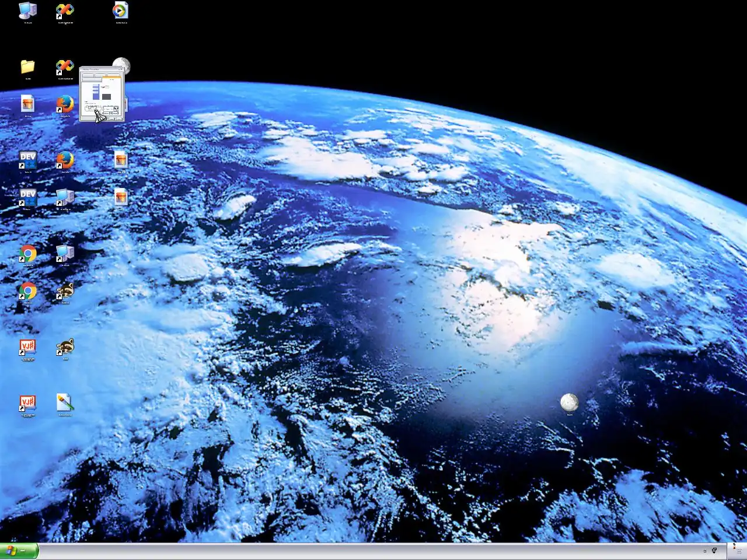Open the yellow folder on the desktop

[27, 66]
